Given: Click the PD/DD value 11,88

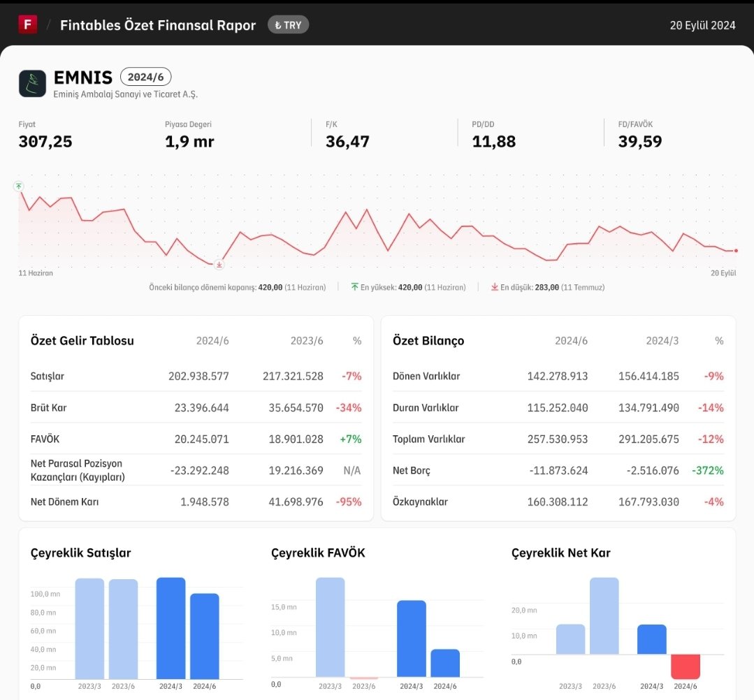Looking at the screenshot, I should [x=494, y=141].
